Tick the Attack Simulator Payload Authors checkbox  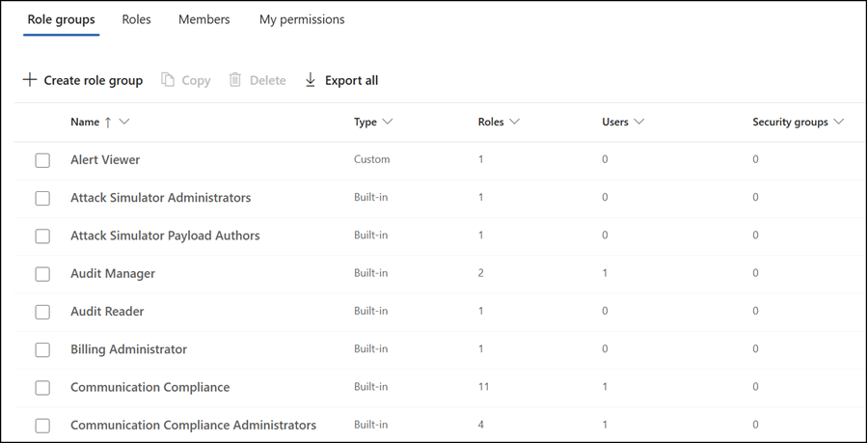pos(42,235)
